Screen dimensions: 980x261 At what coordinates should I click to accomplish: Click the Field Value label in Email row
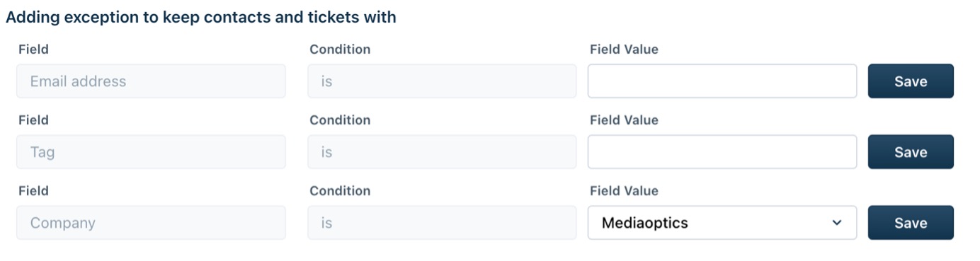(624, 50)
